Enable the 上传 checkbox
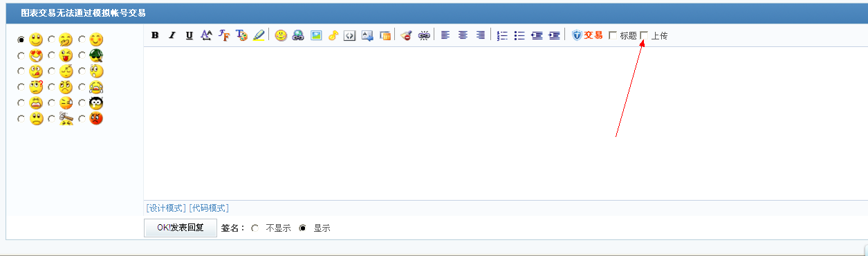Image resolution: width=868 pixels, height=256 pixels. tap(645, 35)
